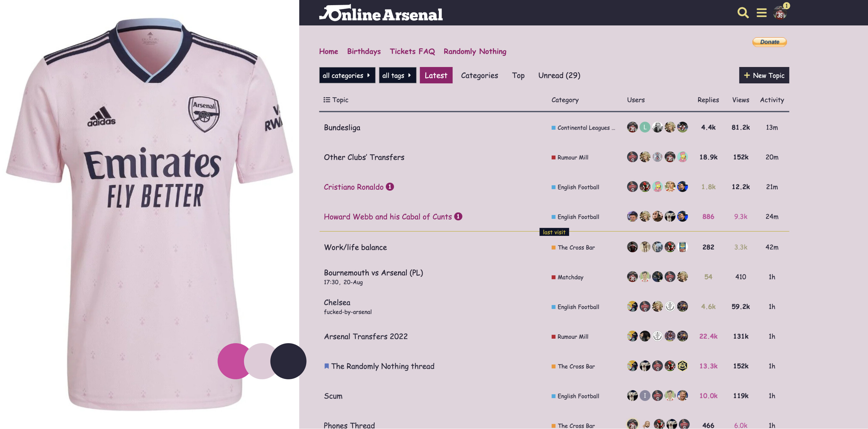Select the Top tab
Image resolution: width=868 pixels, height=429 pixels.
[x=518, y=75]
